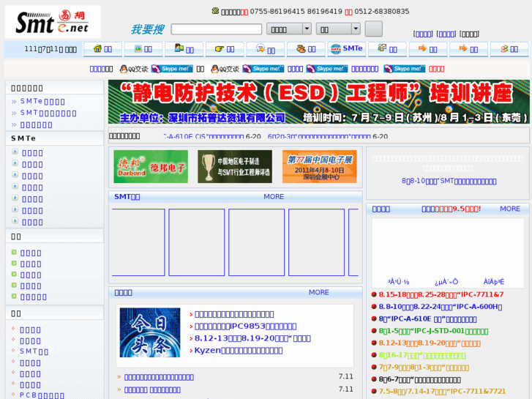Open the last nav tab with green-red icon
The width and height of the screenshot is (532, 399).
point(509,49)
